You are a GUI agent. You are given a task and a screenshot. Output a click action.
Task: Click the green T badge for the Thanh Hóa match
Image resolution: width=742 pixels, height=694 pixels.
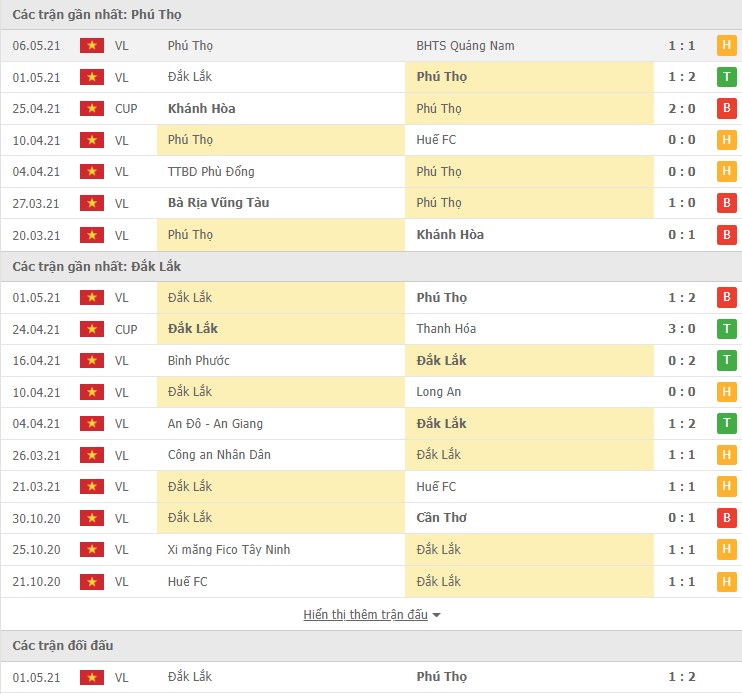click(x=726, y=329)
